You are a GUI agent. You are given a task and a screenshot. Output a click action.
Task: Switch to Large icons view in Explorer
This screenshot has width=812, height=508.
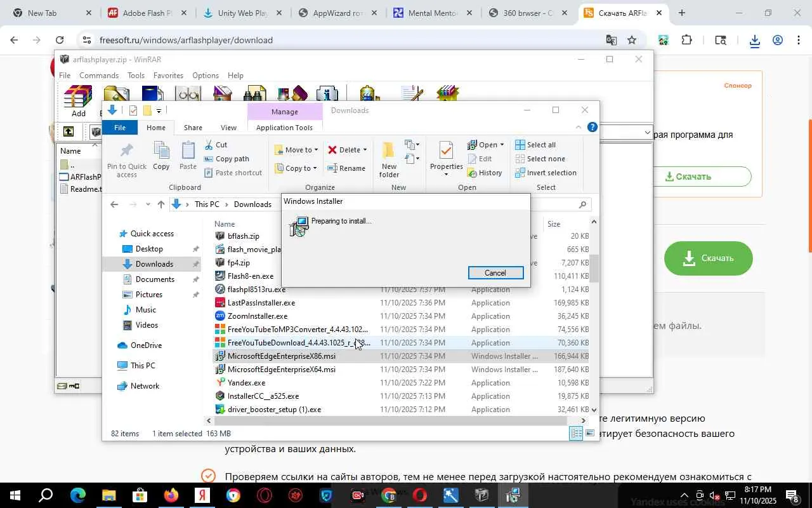click(590, 434)
